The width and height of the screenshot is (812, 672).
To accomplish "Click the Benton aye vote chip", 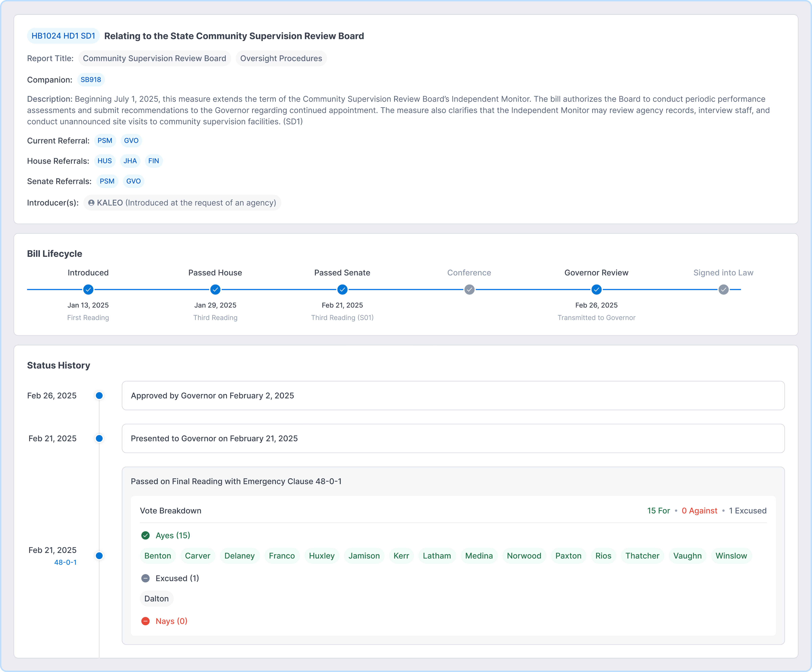I will coord(157,556).
